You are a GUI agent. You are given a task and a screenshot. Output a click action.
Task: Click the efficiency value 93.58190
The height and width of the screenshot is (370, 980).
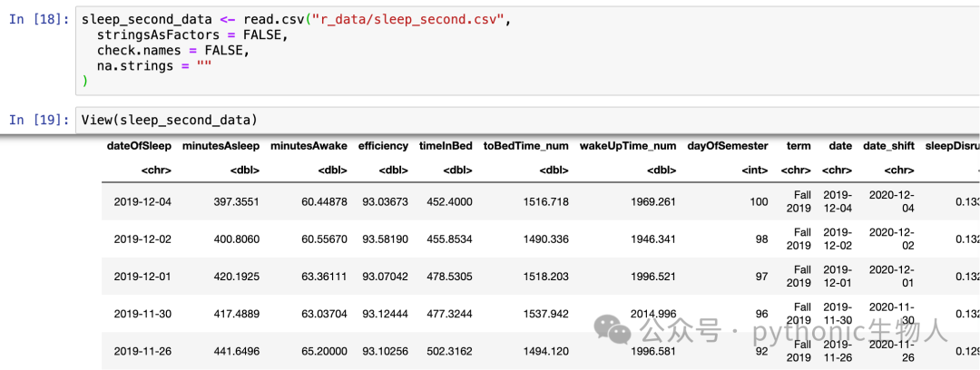[x=385, y=239]
